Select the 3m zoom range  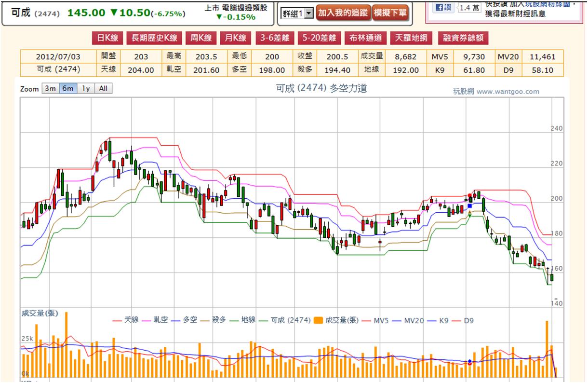pyautogui.click(x=50, y=89)
